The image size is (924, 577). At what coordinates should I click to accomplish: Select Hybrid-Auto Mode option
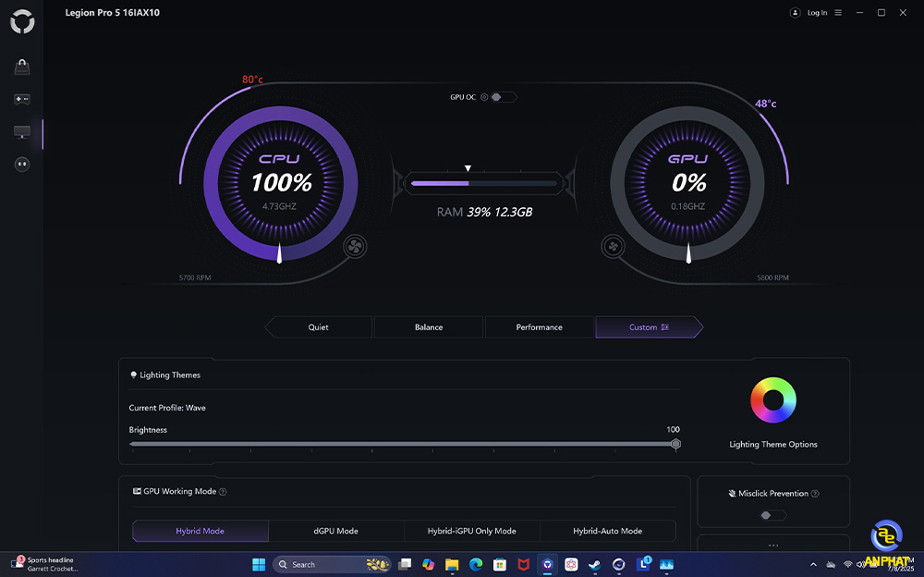[608, 531]
